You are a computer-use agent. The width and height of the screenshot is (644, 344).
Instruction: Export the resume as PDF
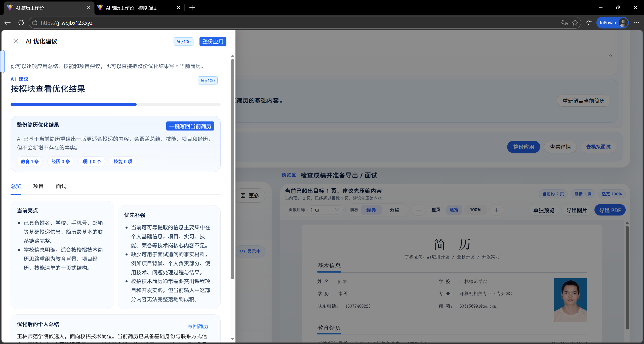click(x=610, y=210)
